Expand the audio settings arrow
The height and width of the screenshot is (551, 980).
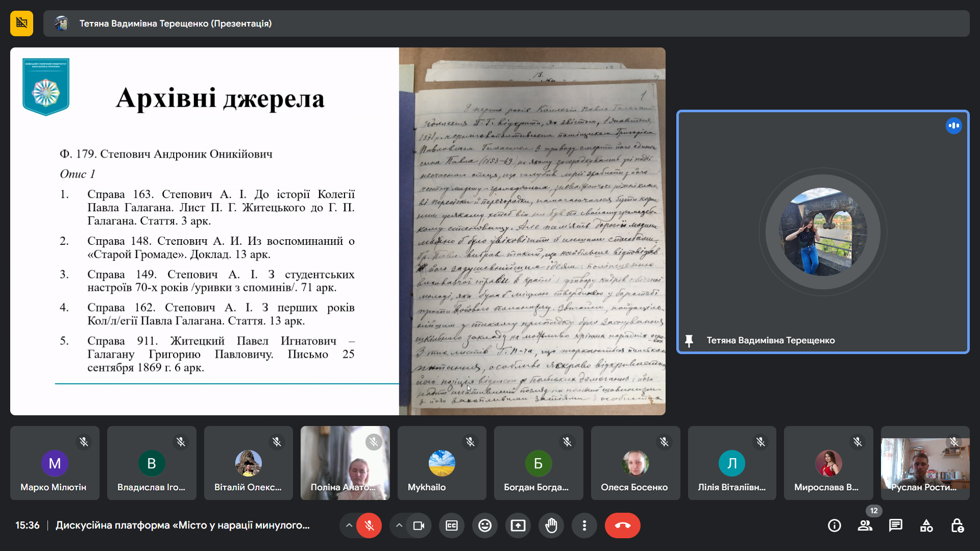[349, 525]
